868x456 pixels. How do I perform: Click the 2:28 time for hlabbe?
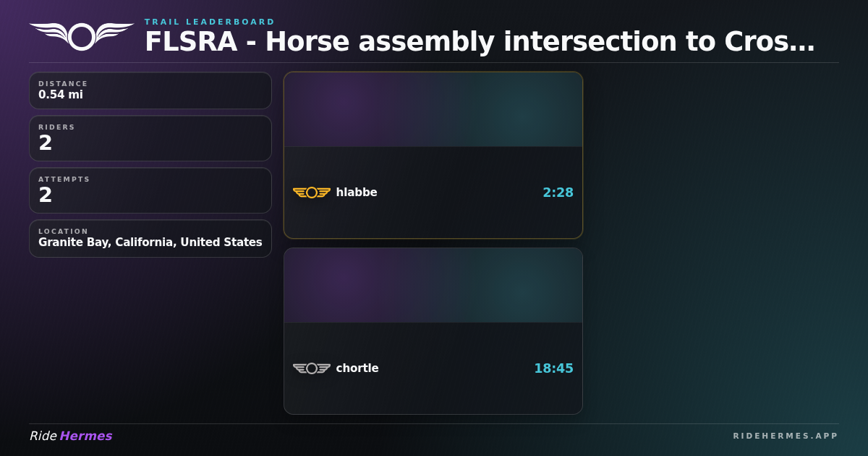coord(558,193)
